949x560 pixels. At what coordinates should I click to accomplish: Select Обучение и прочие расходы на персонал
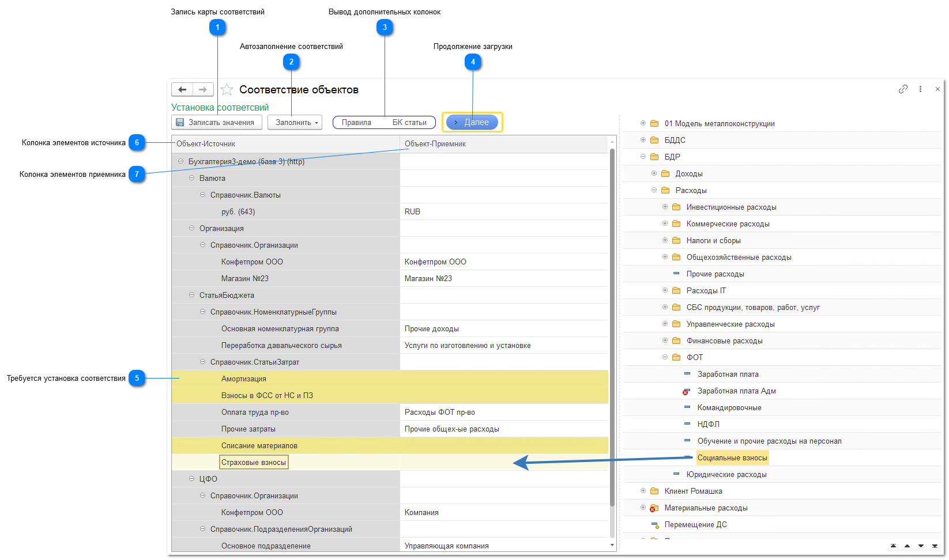pos(769,441)
